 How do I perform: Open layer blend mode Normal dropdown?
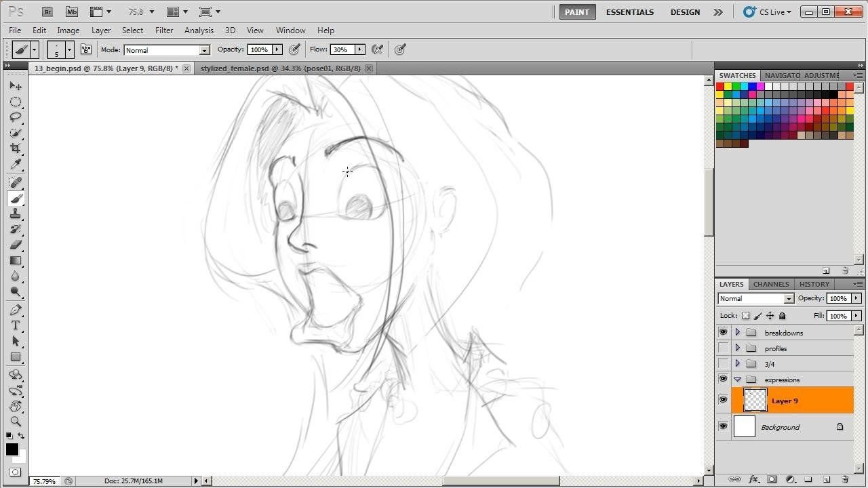pyautogui.click(x=755, y=298)
